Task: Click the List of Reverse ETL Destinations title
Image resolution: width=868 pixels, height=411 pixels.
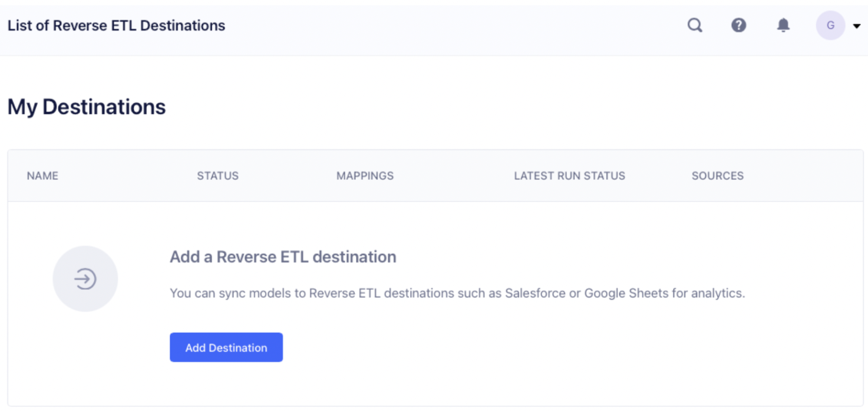Action: 116,25
